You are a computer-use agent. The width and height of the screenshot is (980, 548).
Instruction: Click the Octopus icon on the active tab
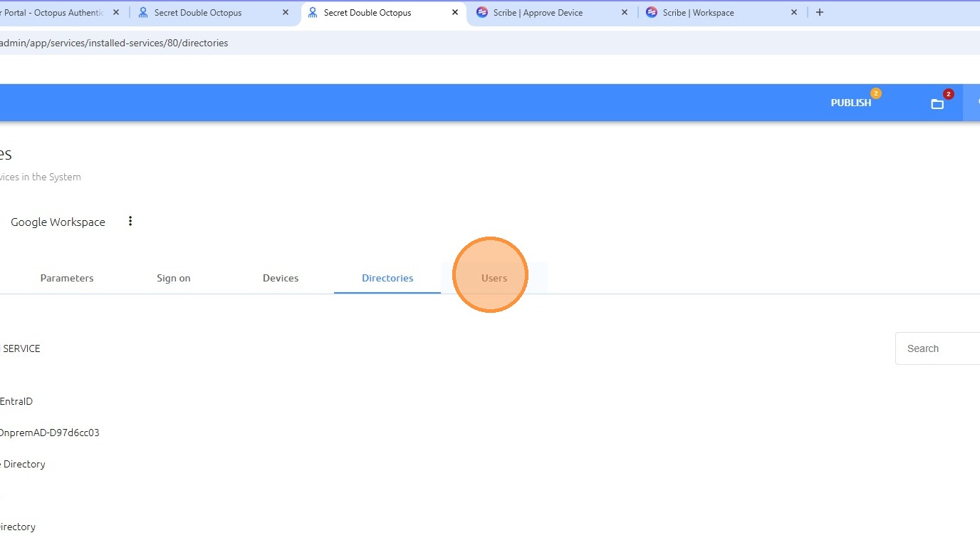coord(313,13)
